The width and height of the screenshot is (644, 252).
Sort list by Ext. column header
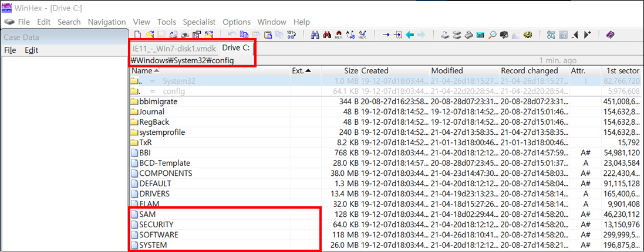(305, 70)
